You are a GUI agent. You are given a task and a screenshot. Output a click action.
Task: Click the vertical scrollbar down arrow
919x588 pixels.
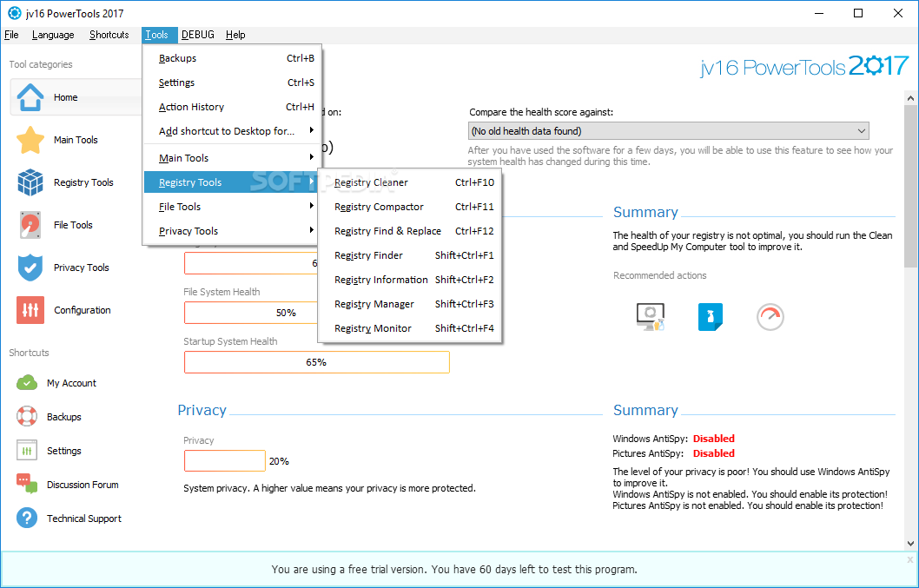(910, 544)
